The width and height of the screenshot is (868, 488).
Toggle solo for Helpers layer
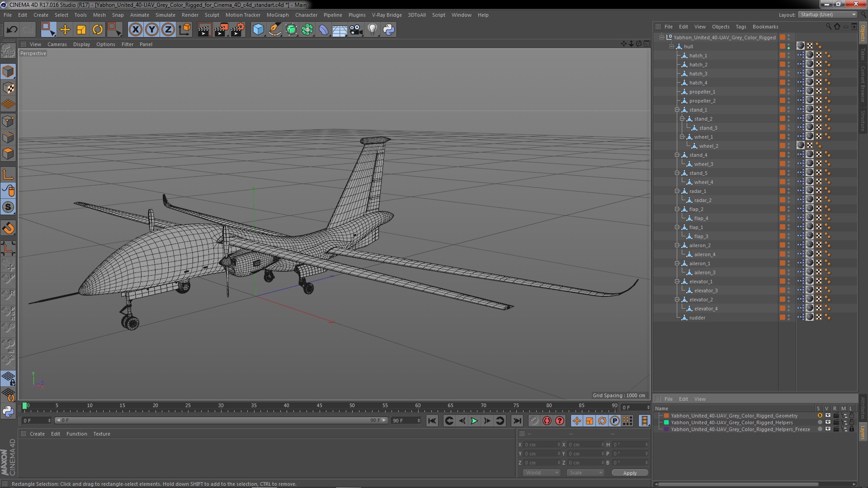(x=820, y=422)
